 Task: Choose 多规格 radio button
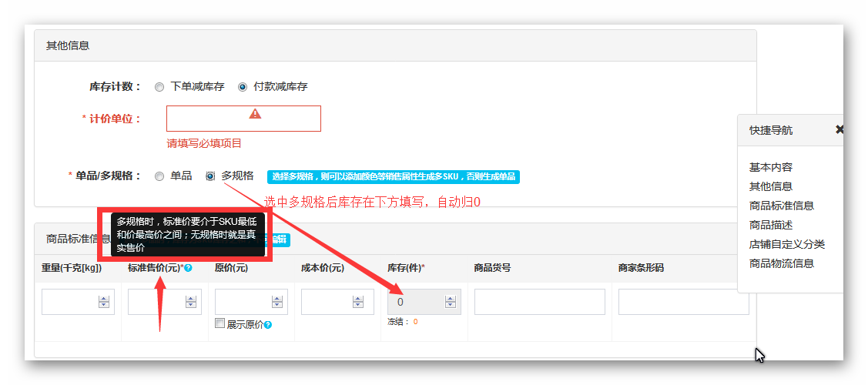[x=210, y=176]
